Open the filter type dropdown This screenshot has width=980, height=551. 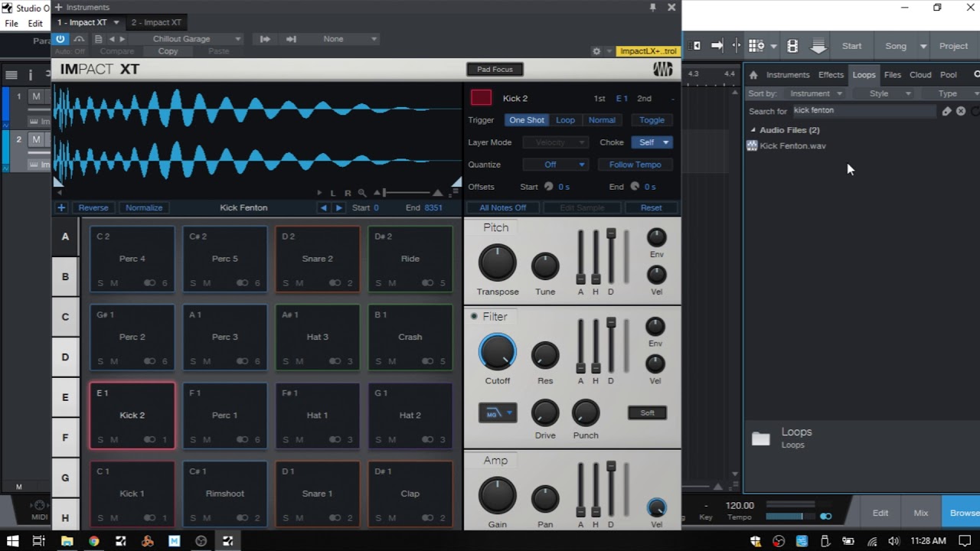pos(498,413)
